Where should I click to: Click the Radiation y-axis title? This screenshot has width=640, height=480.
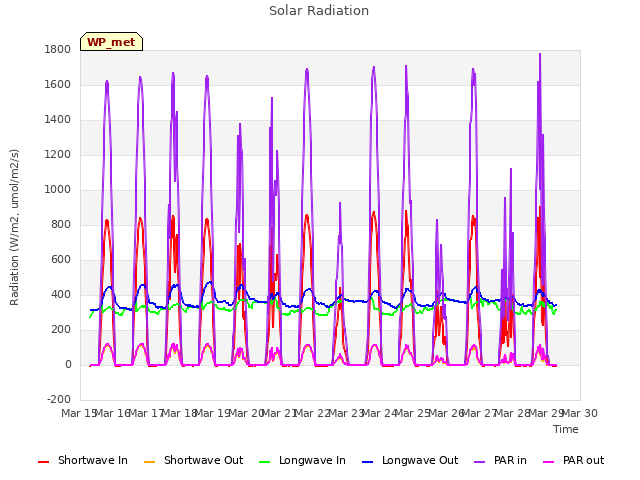pos(14,227)
